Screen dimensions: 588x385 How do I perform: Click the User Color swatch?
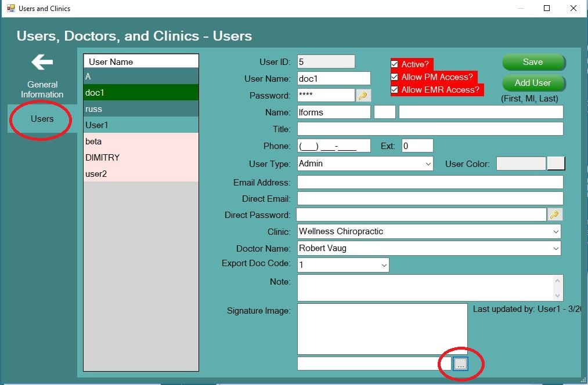[520, 164]
